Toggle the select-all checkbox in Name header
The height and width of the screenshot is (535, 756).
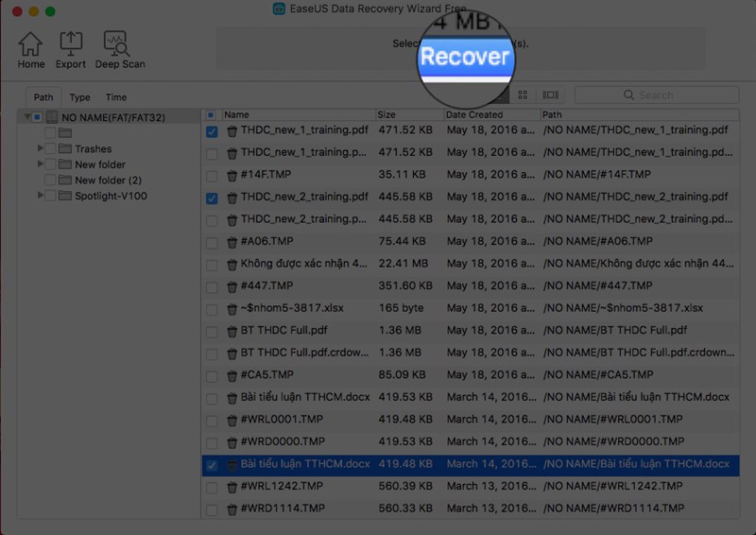tap(211, 114)
